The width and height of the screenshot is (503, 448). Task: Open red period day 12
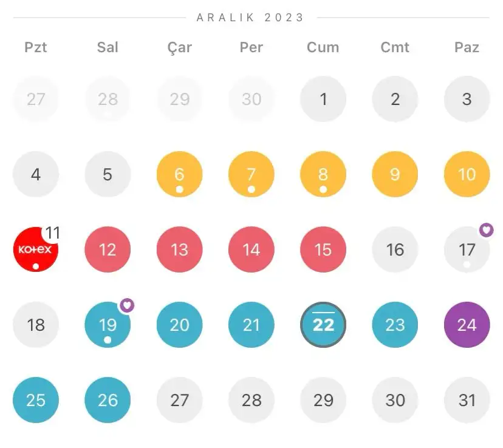(x=108, y=249)
